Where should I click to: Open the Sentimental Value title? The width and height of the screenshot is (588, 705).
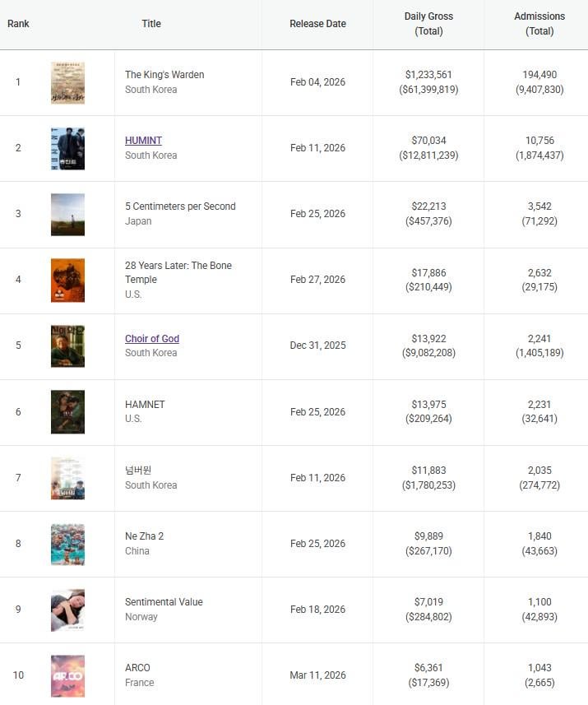click(164, 602)
